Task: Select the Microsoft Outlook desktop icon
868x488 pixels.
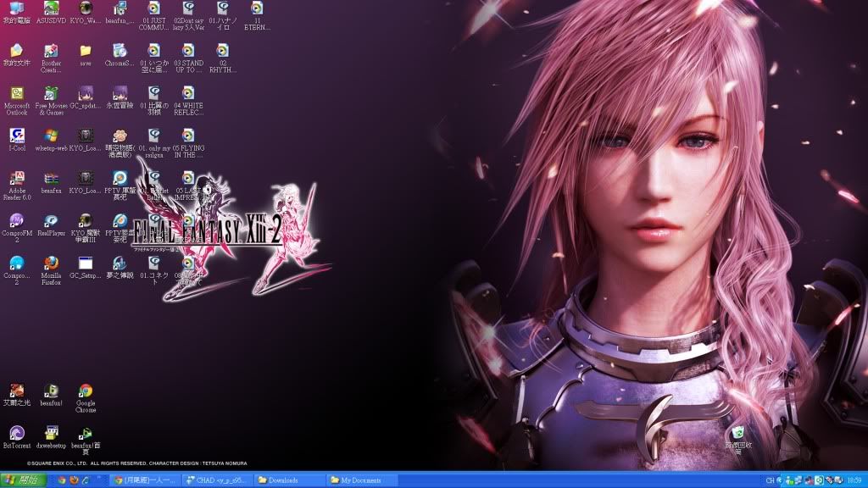Action: (16, 94)
